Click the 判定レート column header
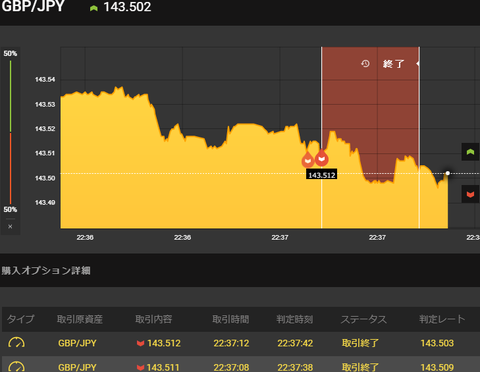 point(442,319)
